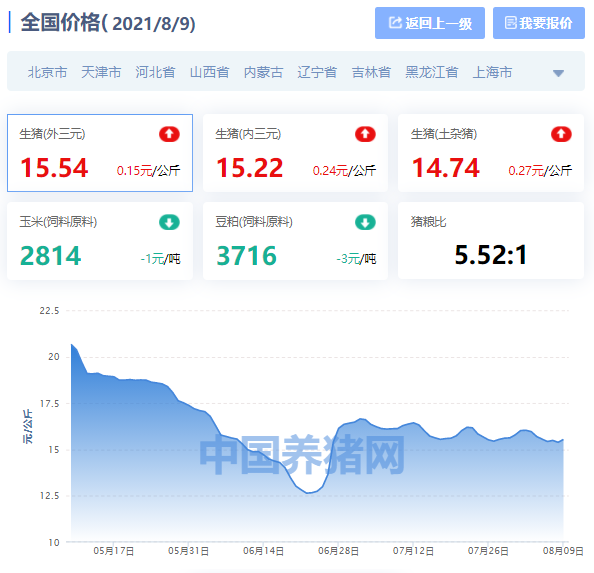Screen dimensions: 594x573
Task: Click the 我要报价 button
Action: coord(538,23)
